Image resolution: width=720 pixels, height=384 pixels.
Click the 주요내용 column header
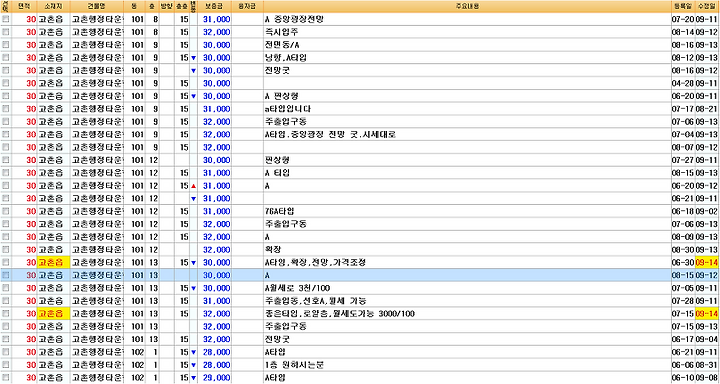click(x=467, y=6)
